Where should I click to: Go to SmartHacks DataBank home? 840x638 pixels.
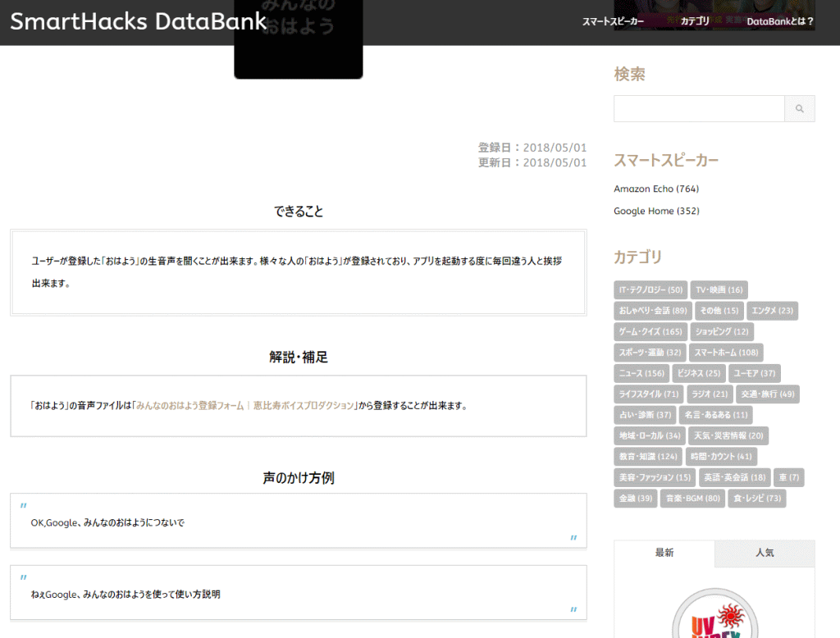coord(138,21)
